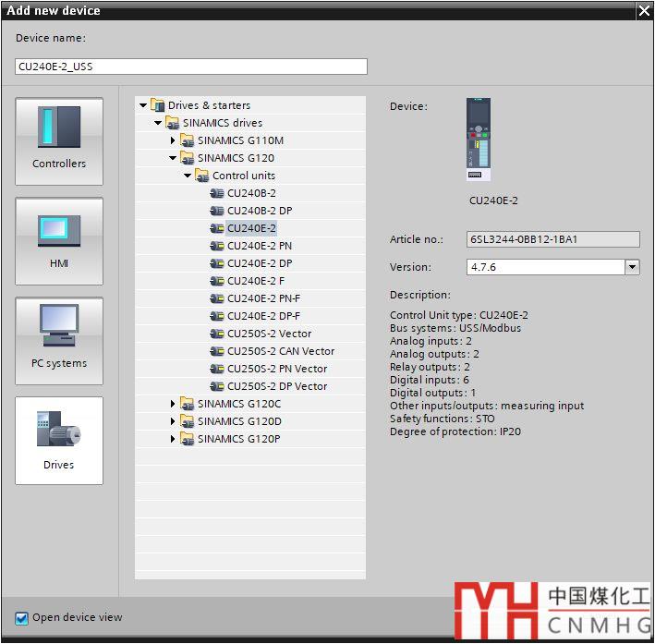Click the CU250S-2 DP Vector device icon
Image resolution: width=655 pixels, height=644 pixels.
(217, 386)
